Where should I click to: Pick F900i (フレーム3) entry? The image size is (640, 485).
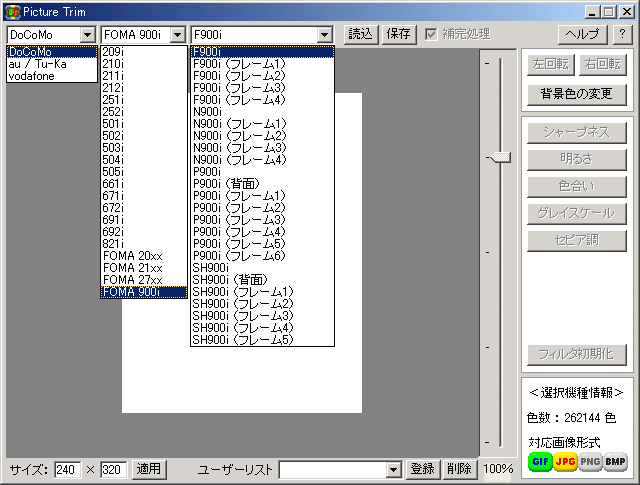[262, 88]
